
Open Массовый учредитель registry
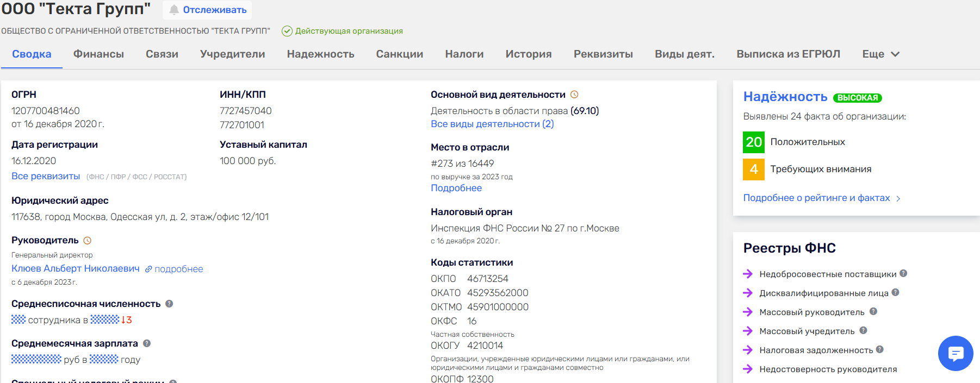click(x=807, y=331)
